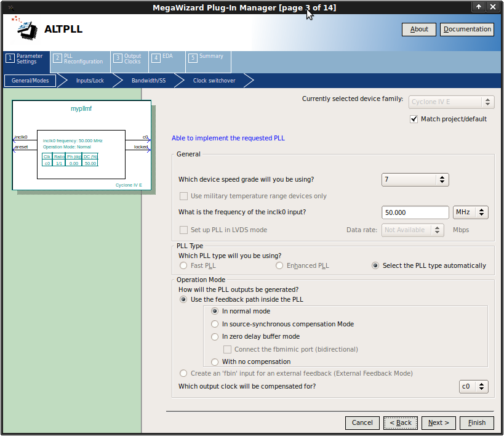Open the MHz frequency unit dropdown
This screenshot has width=504, height=436.
click(471, 212)
